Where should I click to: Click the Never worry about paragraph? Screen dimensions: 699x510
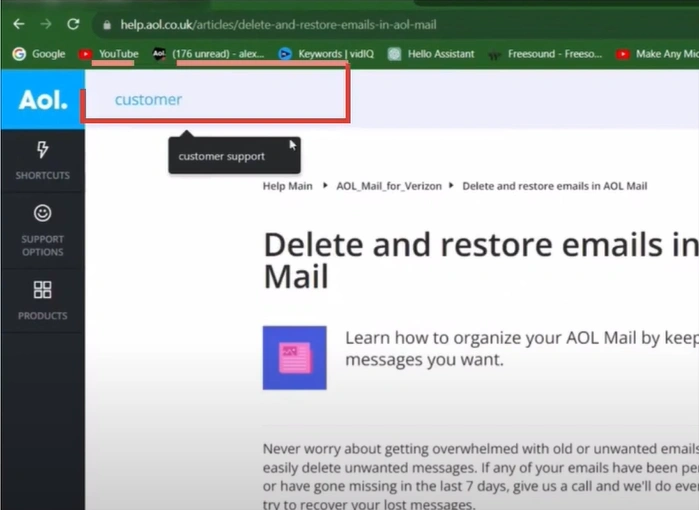pos(481,476)
